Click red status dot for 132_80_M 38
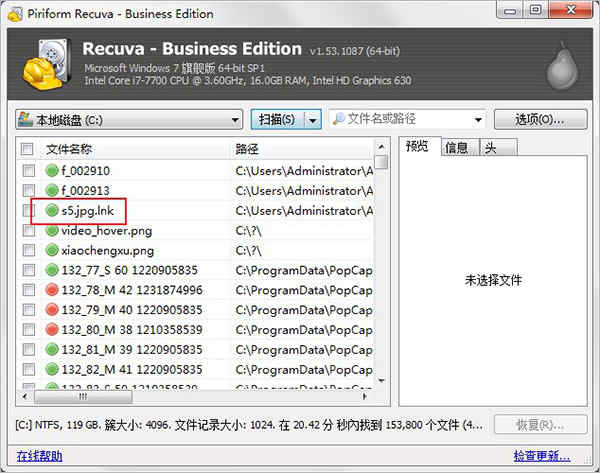Screen dimensions: 600x473 [x=52, y=329]
